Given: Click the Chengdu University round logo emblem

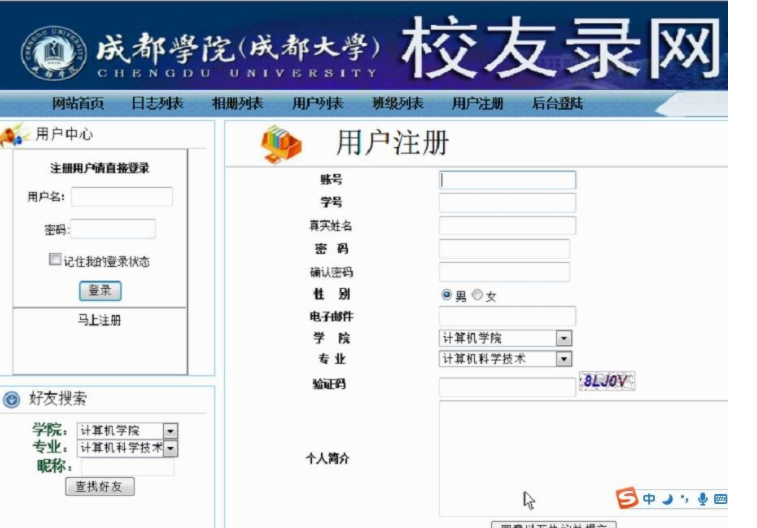Looking at the screenshot, I should [x=54, y=53].
